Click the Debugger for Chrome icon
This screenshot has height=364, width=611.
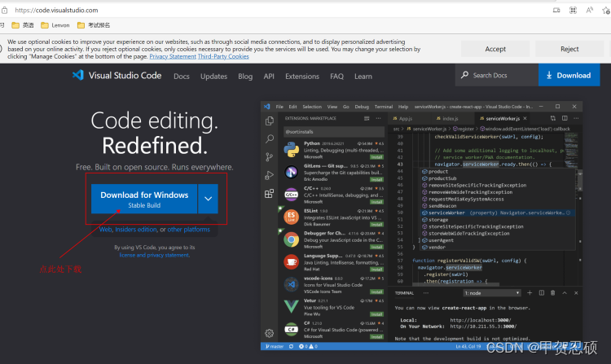tap(291, 239)
